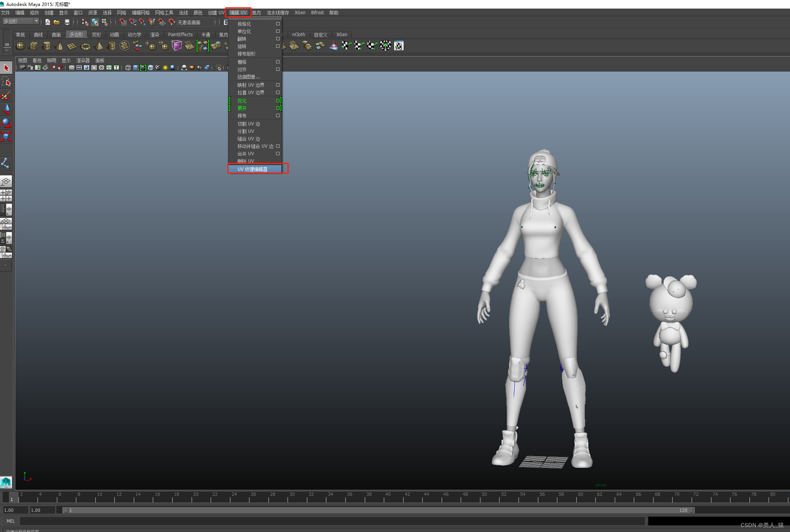Image resolution: width=790 pixels, height=532 pixels.
Task: Click the MEL command line label
Action: coord(11,521)
